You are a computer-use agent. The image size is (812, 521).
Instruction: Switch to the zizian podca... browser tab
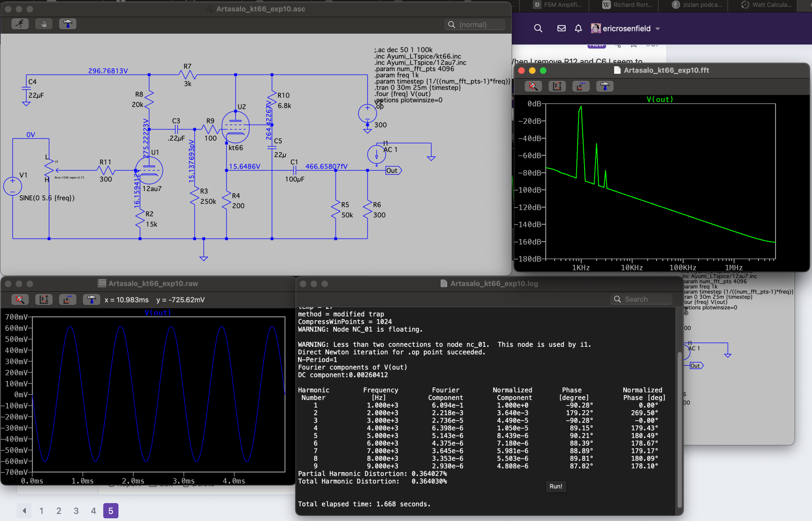pyautogui.click(x=698, y=5)
